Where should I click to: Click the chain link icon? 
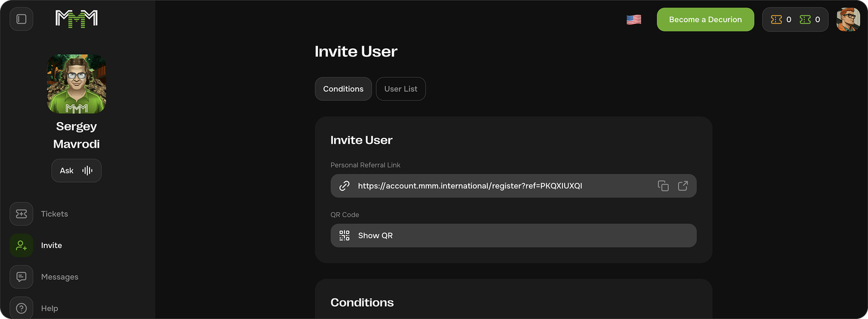pyautogui.click(x=344, y=186)
